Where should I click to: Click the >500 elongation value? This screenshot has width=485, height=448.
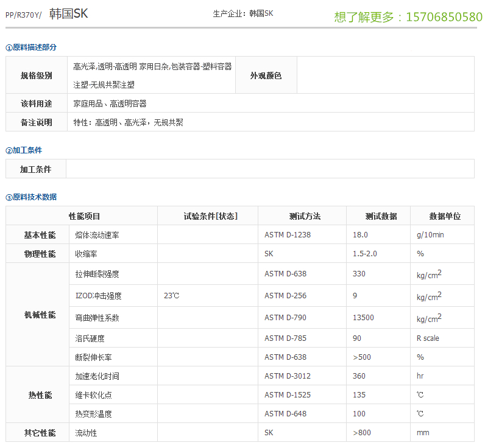tap(362, 357)
